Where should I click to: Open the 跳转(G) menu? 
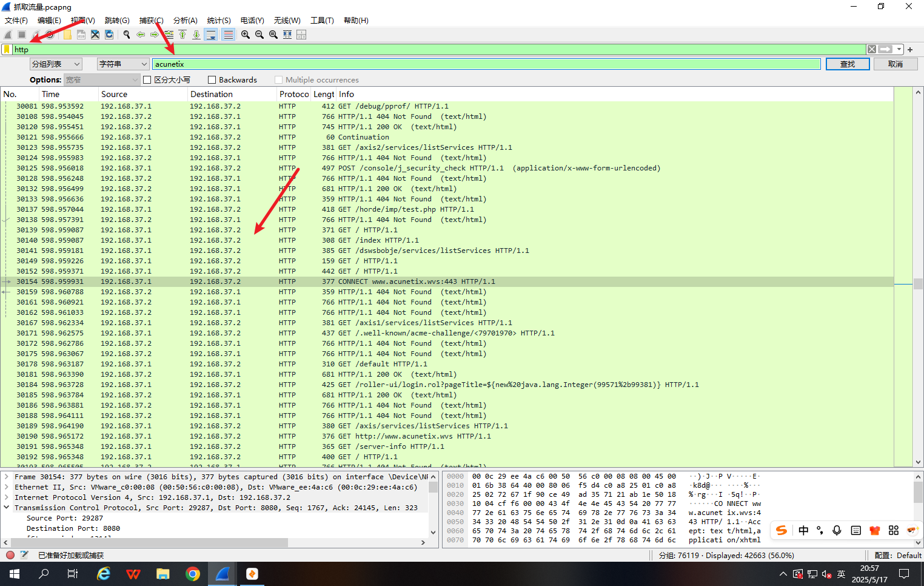click(x=117, y=20)
